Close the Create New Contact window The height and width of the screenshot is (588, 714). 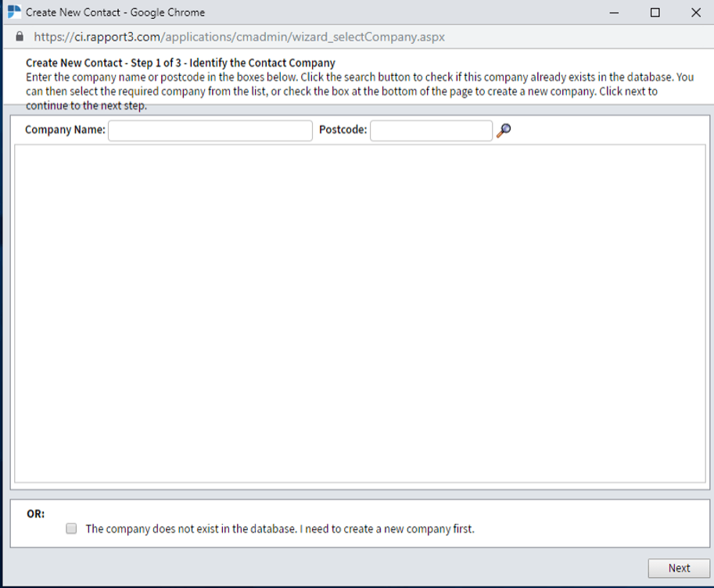tap(696, 13)
